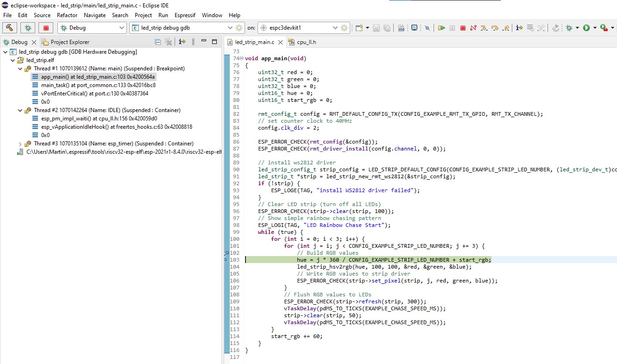Screen dimensions: 617x364
Task: Select the led_strip_main.c editor tab
Action: pyautogui.click(x=254, y=42)
